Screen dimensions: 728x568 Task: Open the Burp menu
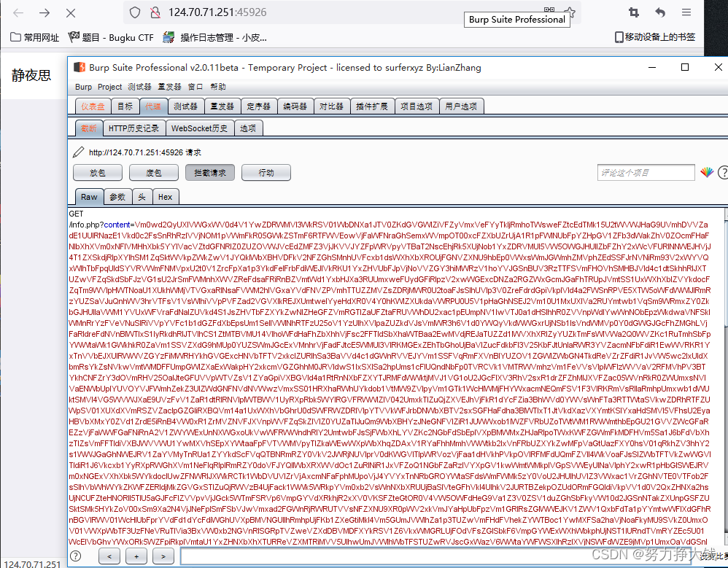84,87
